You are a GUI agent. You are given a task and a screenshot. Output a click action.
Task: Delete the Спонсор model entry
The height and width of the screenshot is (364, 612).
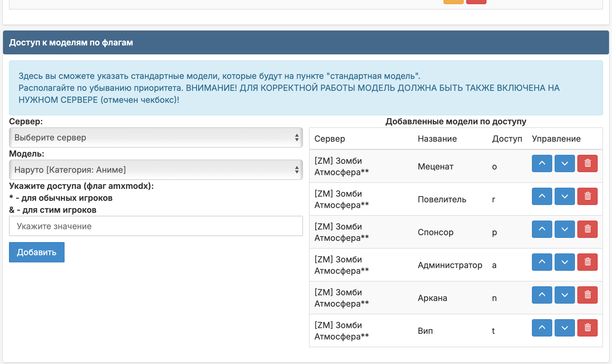click(587, 229)
